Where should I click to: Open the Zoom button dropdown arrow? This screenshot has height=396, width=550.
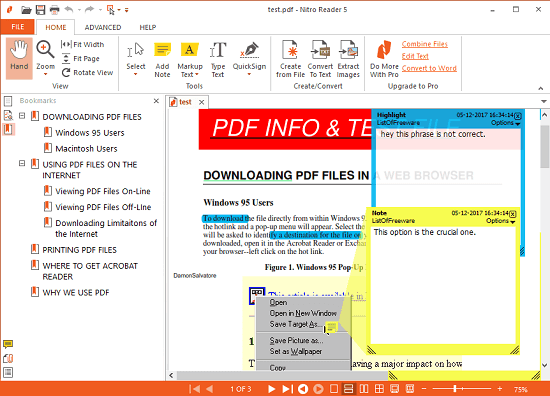pyautogui.click(x=45, y=74)
